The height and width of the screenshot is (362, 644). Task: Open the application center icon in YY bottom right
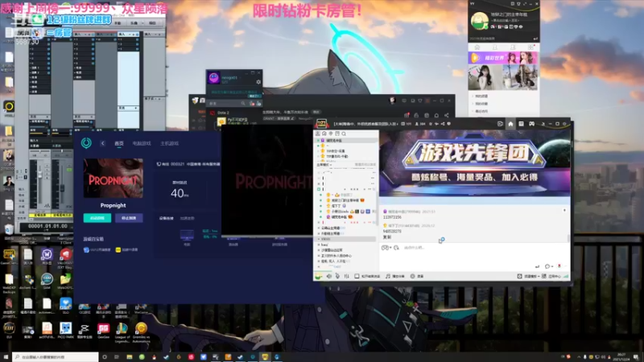[x=544, y=276]
